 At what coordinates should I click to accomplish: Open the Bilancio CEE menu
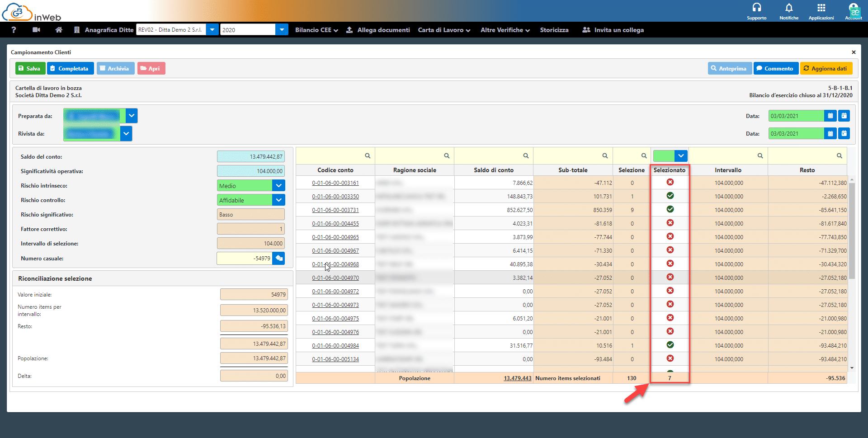[316, 30]
